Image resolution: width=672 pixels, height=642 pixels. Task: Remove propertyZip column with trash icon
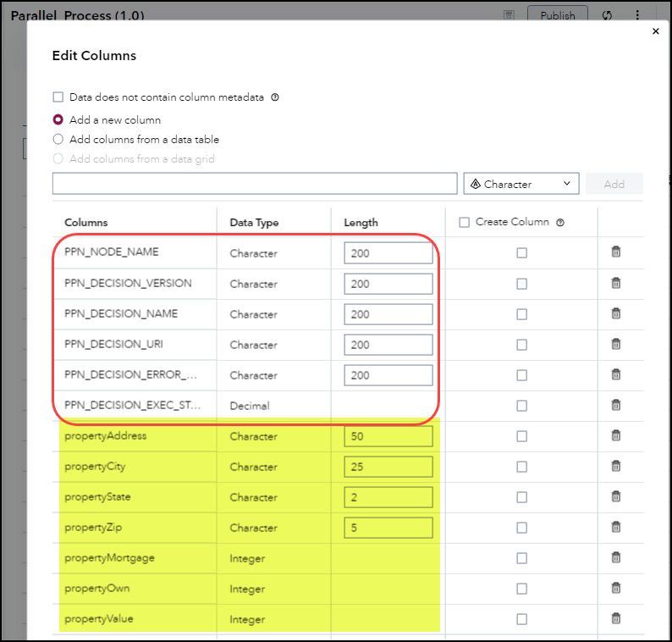[x=616, y=527]
